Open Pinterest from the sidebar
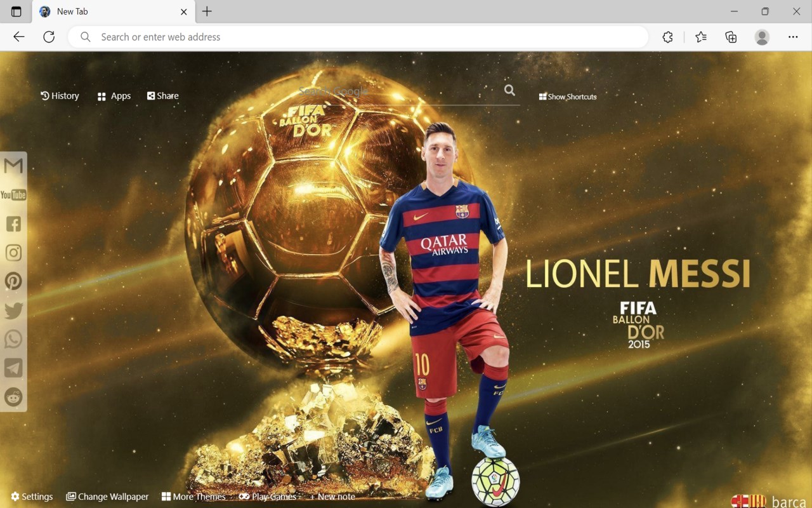The image size is (812, 508). [x=13, y=281]
